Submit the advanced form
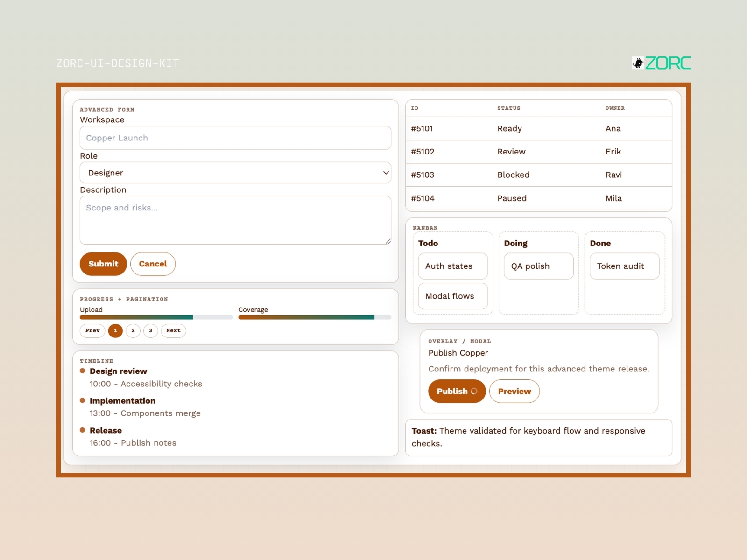The height and width of the screenshot is (560, 747). (x=103, y=264)
